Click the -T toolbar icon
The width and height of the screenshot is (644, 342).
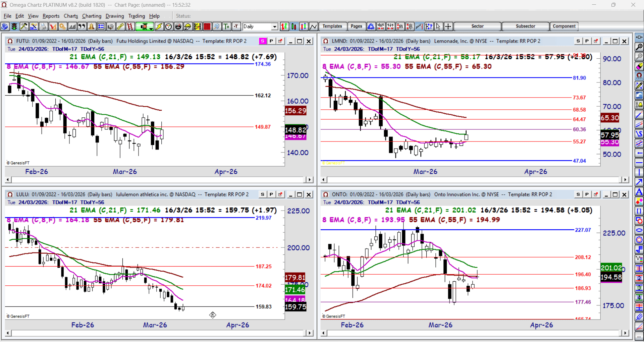pos(236,26)
